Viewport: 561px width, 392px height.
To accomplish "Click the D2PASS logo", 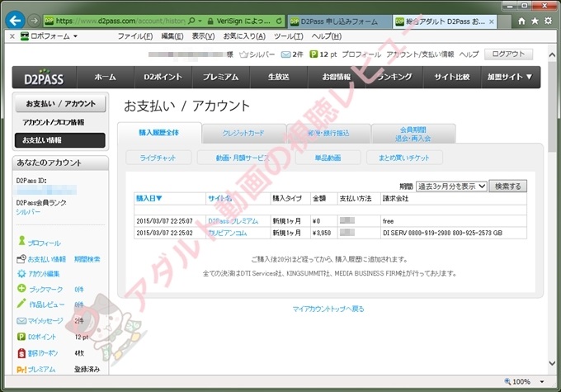I will (44, 78).
